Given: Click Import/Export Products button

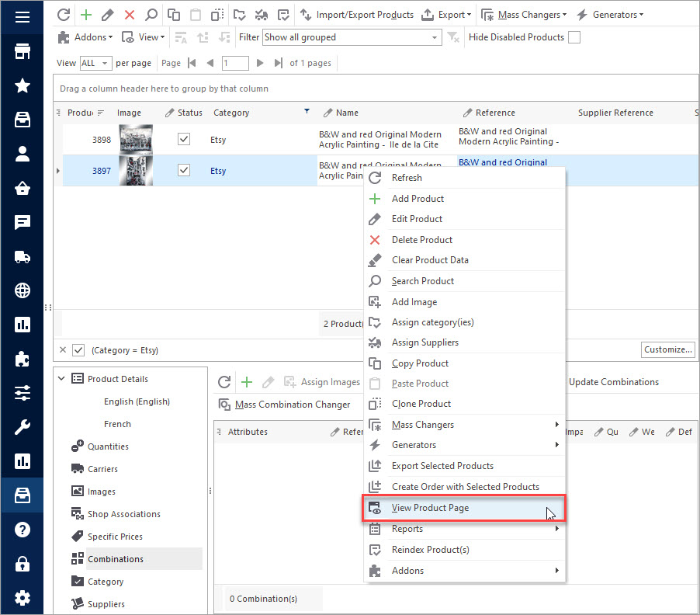Looking at the screenshot, I should [357, 15].
